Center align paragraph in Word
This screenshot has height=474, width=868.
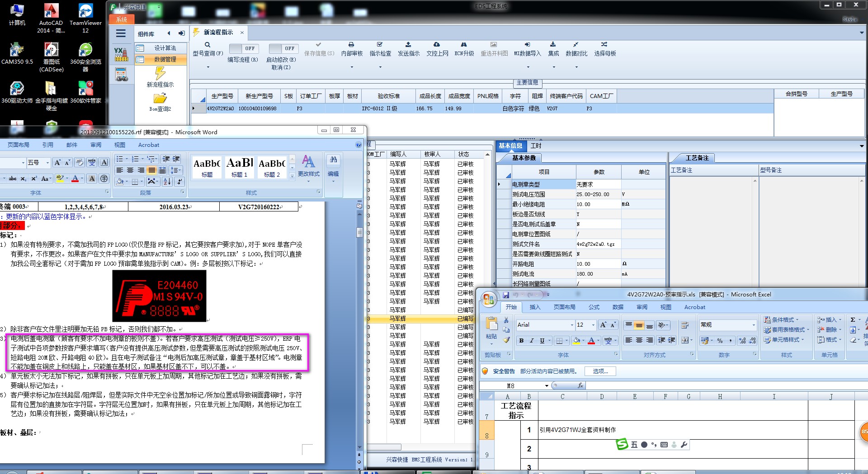point(130,170)
